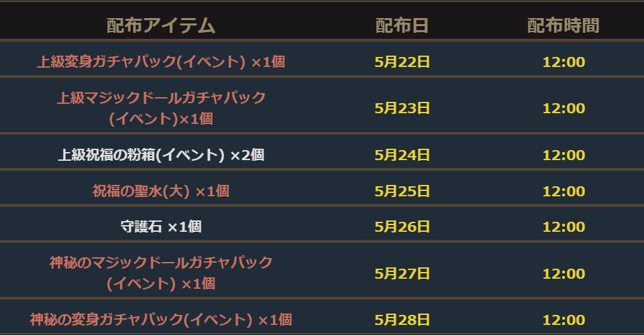Select the 5月27日 distribution date
This screenshot has width=644, height=335.
pyautogui.click(x=402, y=273)
